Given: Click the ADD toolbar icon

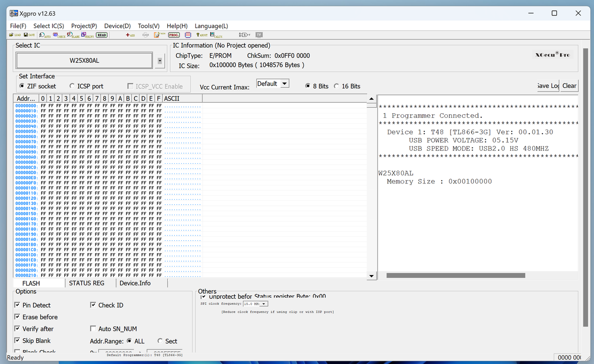Looking at the screenshot, I should coord(130,35).
